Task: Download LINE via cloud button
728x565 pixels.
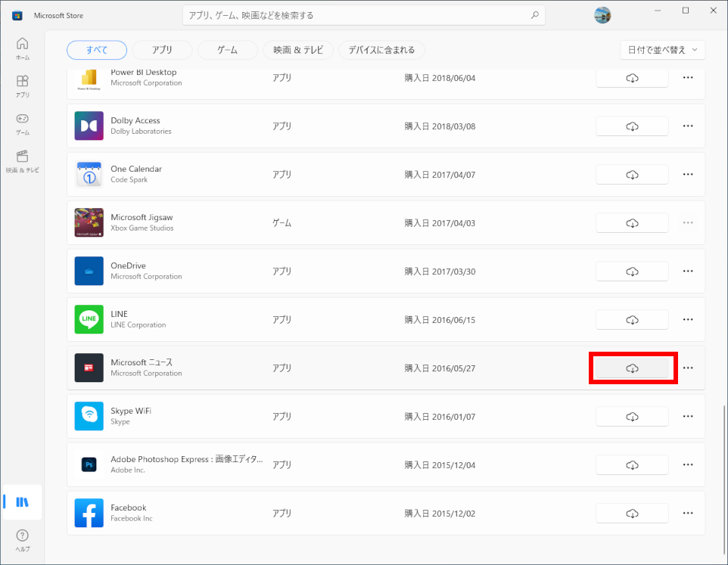Action: tap(632, 320)
